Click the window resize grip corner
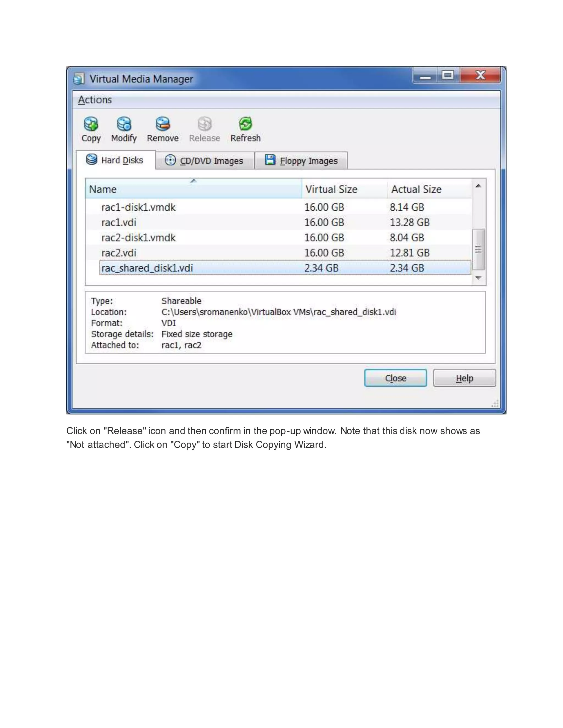Image resolution: width=563 pixels, height=728 pixels. tap(495, 404)
